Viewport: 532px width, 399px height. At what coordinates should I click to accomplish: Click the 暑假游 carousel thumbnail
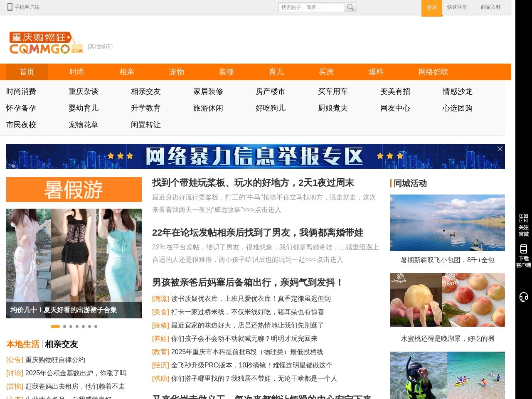pyautogui.click(x=74, y=190)
